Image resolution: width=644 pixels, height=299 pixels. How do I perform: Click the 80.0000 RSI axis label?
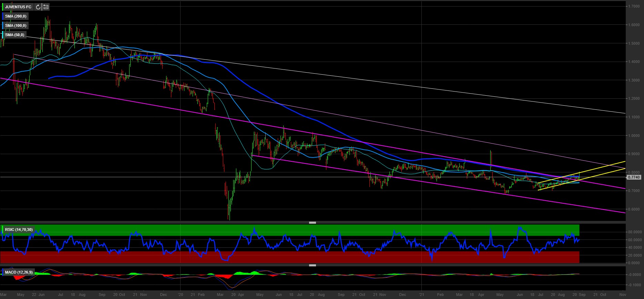pos(635,232)
